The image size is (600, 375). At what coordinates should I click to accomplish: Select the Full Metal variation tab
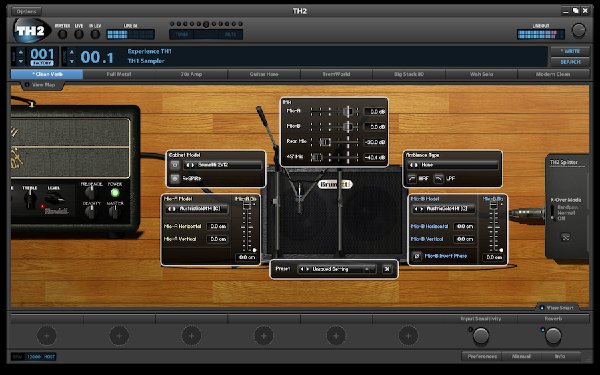(x=119, y=74)
